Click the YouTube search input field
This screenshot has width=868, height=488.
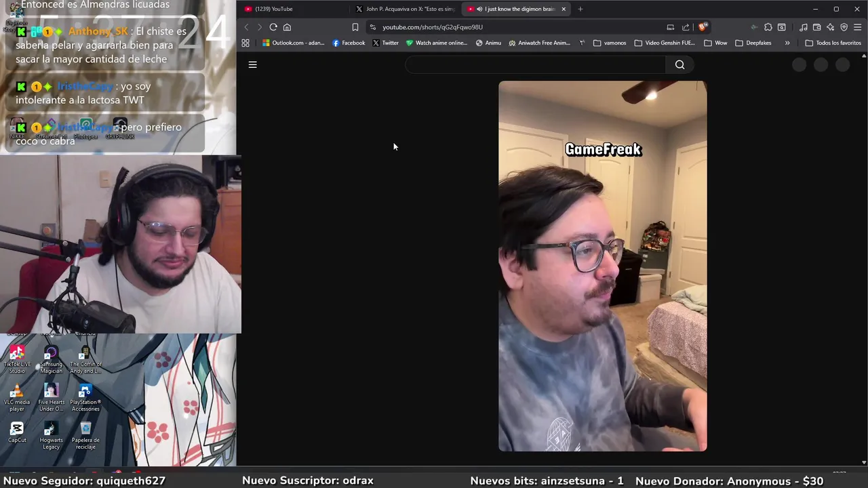click(536, 64)
